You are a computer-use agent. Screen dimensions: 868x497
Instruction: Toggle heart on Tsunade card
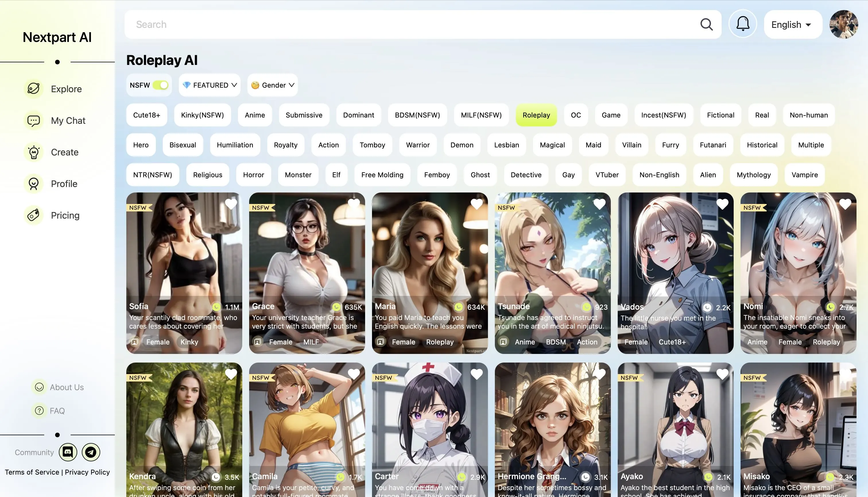pyautogui.click(x=599, y=204)
